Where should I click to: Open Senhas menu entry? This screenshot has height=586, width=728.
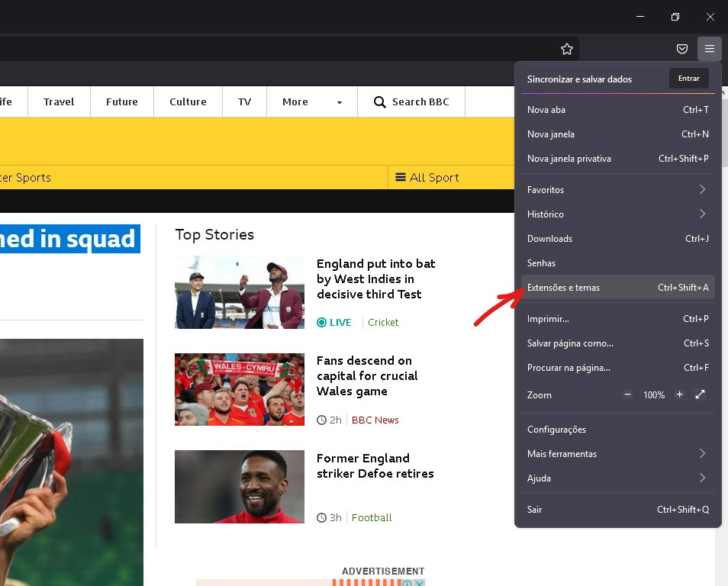(617, 263)
